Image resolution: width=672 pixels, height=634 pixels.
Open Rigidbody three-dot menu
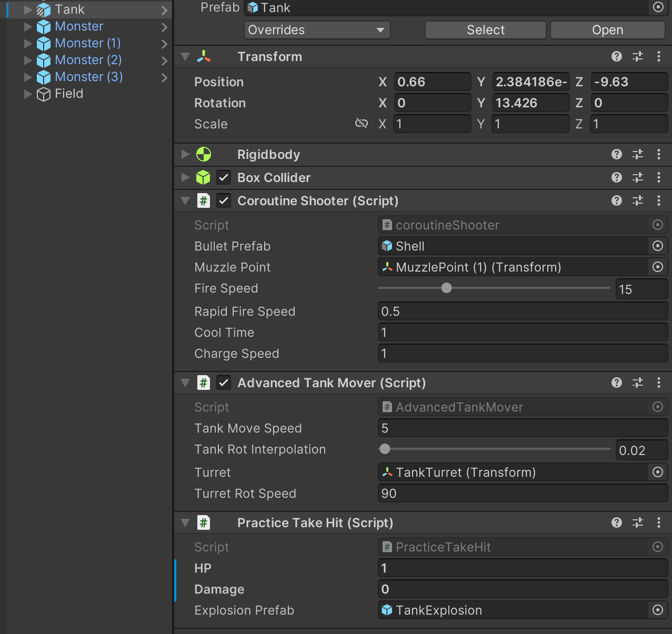pyautogui.click(x=659, y=154)
